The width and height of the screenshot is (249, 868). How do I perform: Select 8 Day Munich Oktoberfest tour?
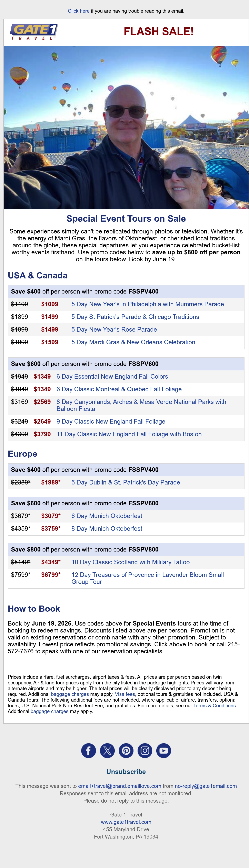(x=107, y=528)
